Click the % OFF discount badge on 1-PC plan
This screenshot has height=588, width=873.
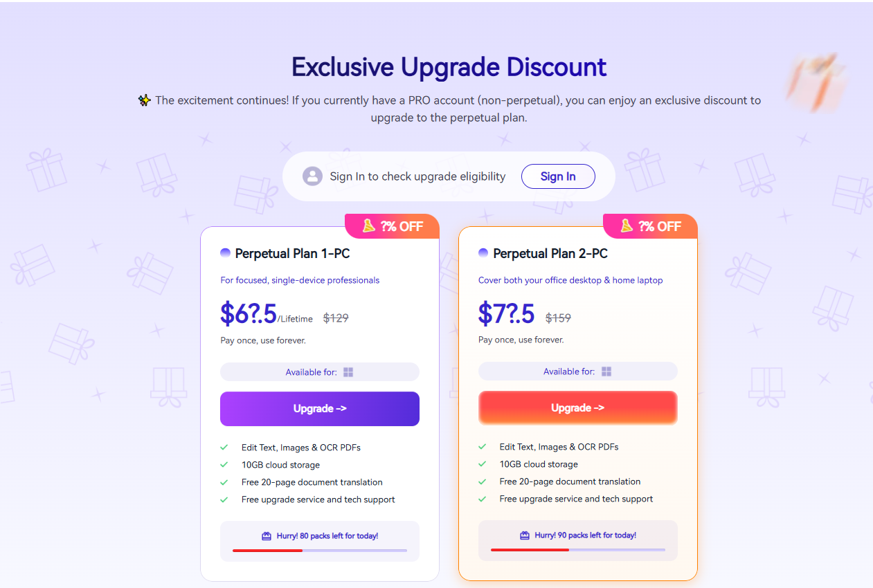click(392, 226)
